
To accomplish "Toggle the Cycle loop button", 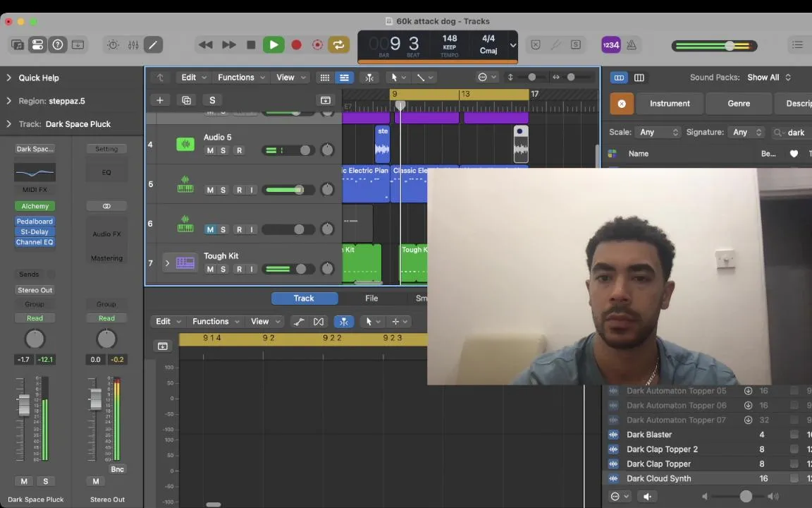I will 338,45.
